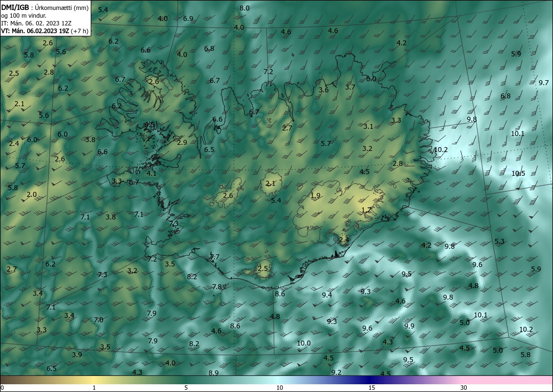Click the 6.9 precipitation value

pos(188,18)
